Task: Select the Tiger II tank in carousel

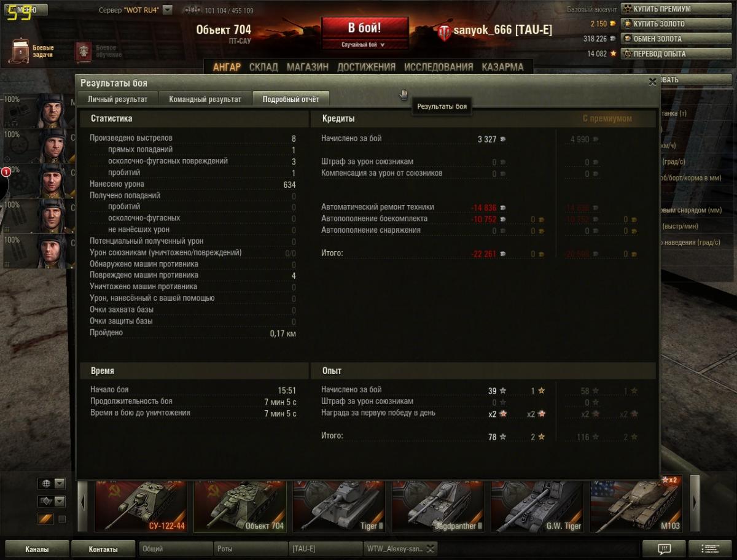Action: pyautogui.click(x=339, y=507)
